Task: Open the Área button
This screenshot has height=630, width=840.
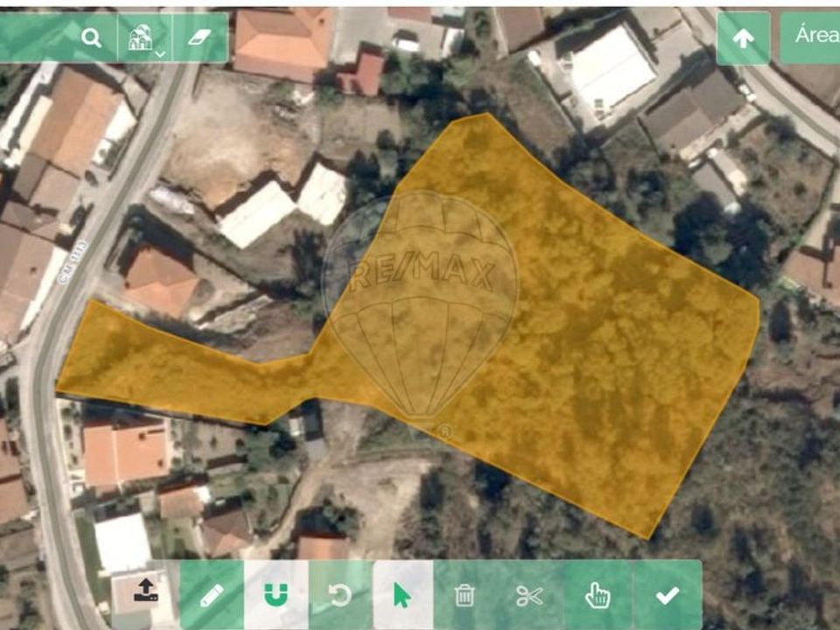Action: click(x=810, y=37)
